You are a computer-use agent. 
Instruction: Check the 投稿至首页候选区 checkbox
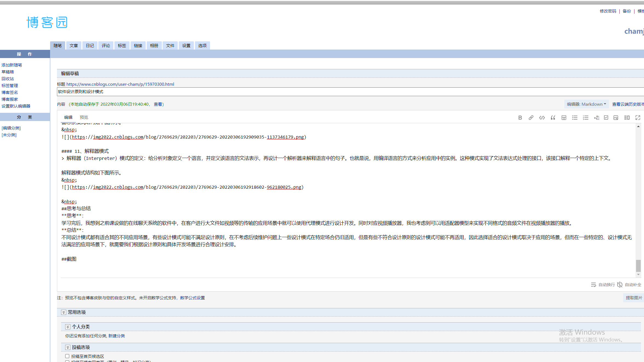[x=67, y=356]
